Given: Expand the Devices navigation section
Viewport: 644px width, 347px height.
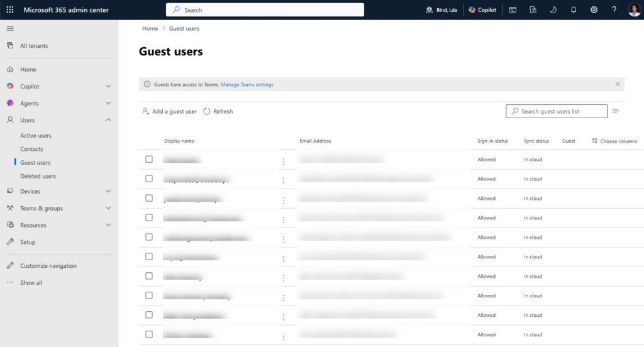Looking at the screenshot, I should click(x=108, y=191).
